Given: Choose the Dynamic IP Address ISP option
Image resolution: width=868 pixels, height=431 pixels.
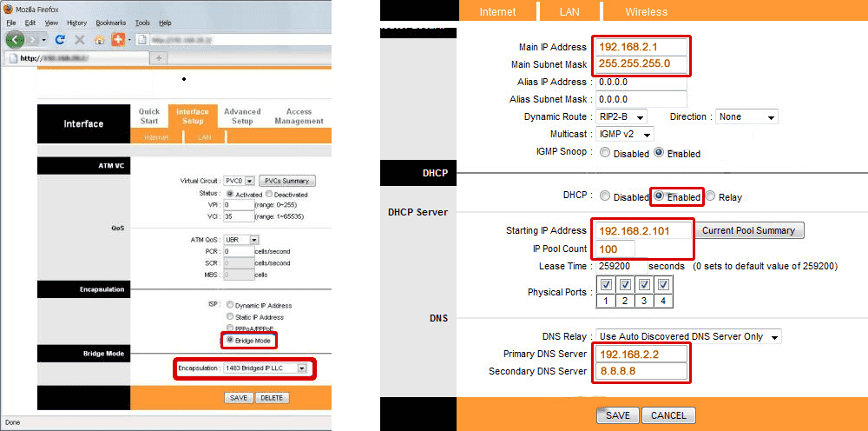Looking at the screenshot, I should 230,305.
